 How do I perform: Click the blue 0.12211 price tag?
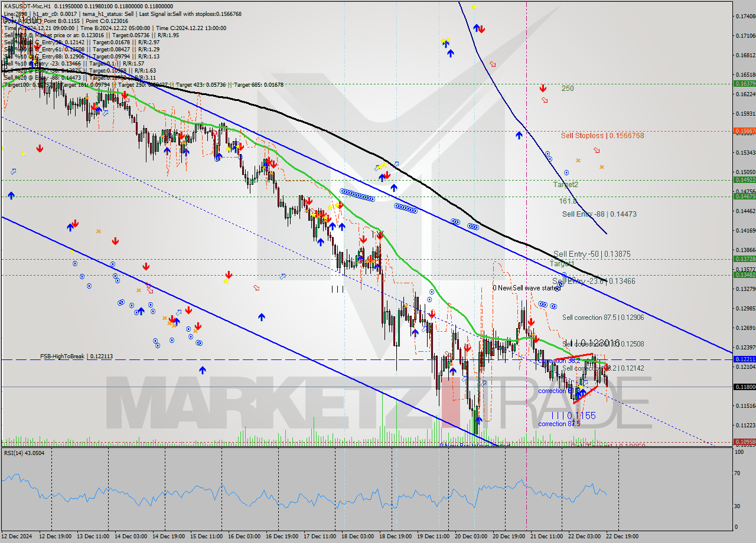744,359
